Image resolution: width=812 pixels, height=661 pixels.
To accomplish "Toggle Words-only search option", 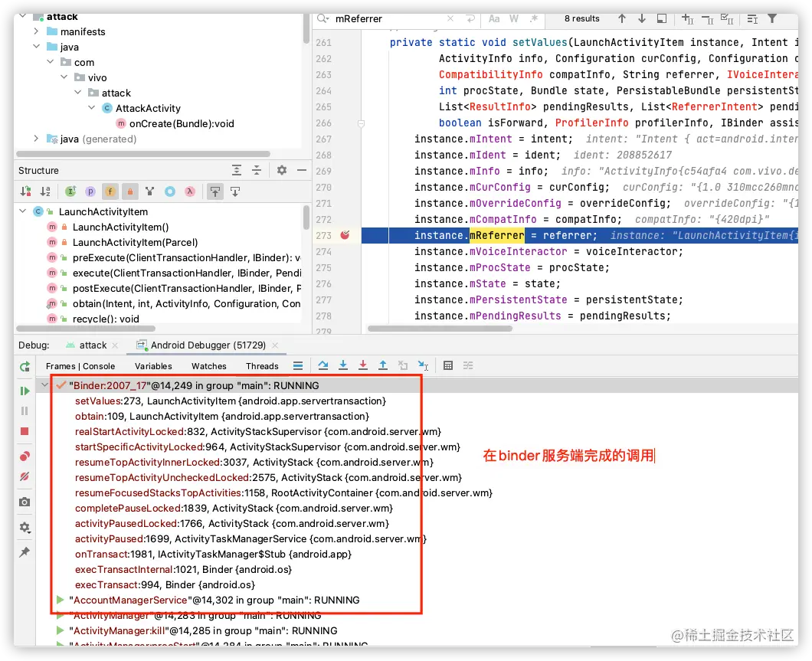I will coord(514,19).
